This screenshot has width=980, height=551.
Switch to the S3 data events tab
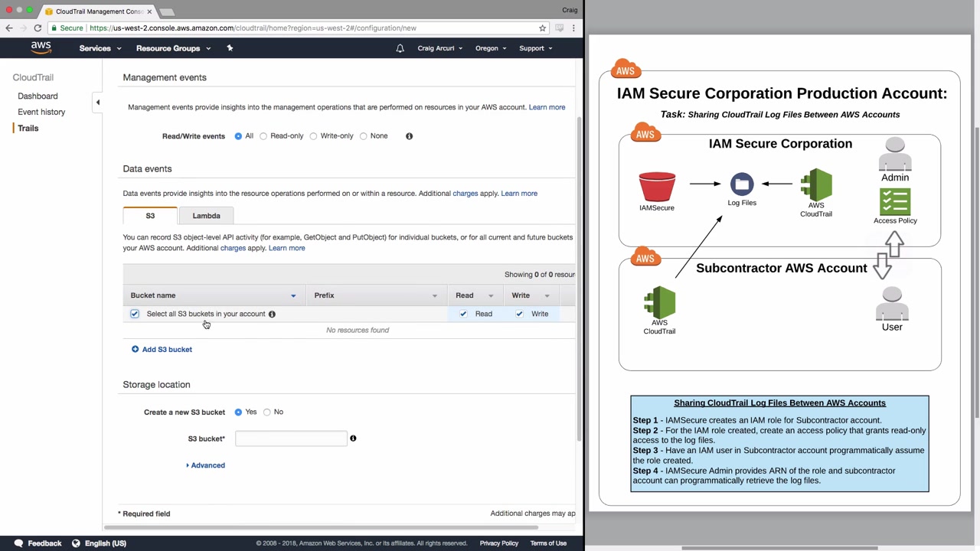click(150, 216)
